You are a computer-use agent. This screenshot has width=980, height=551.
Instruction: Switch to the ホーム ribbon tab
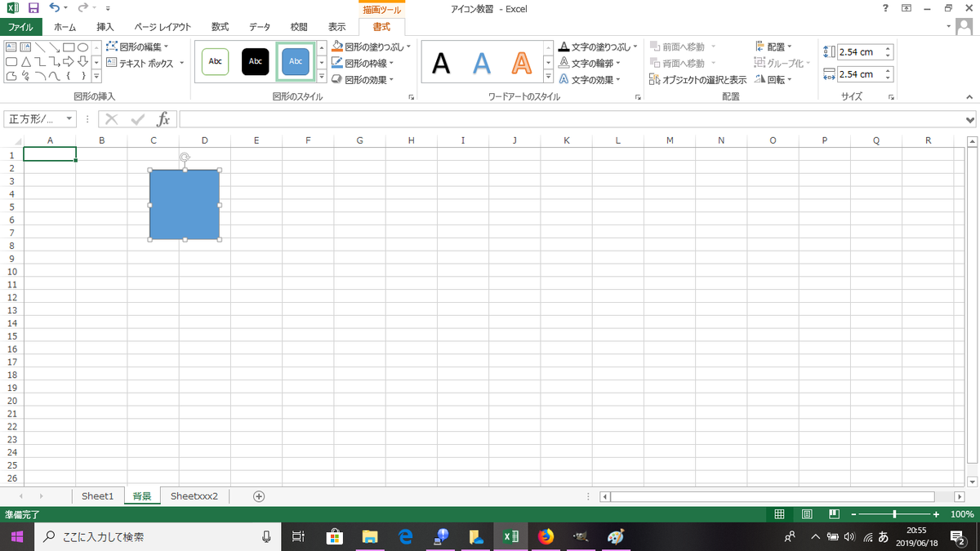click(x=65, y=26)
